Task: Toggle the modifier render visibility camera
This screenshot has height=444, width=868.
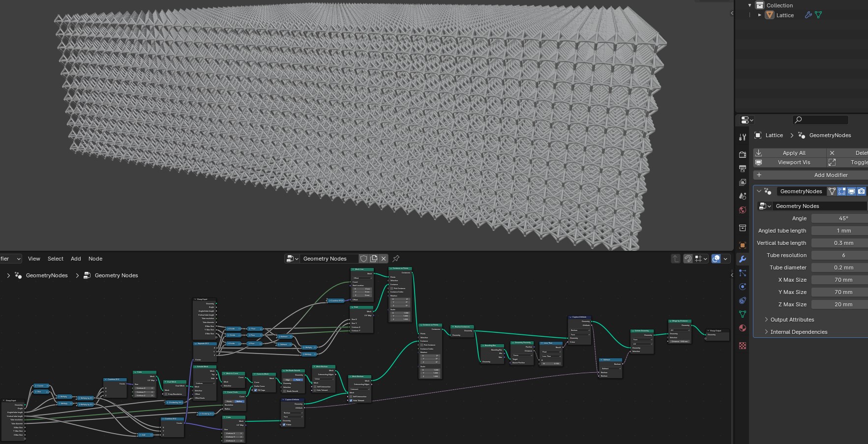Action: pos(862,191)
